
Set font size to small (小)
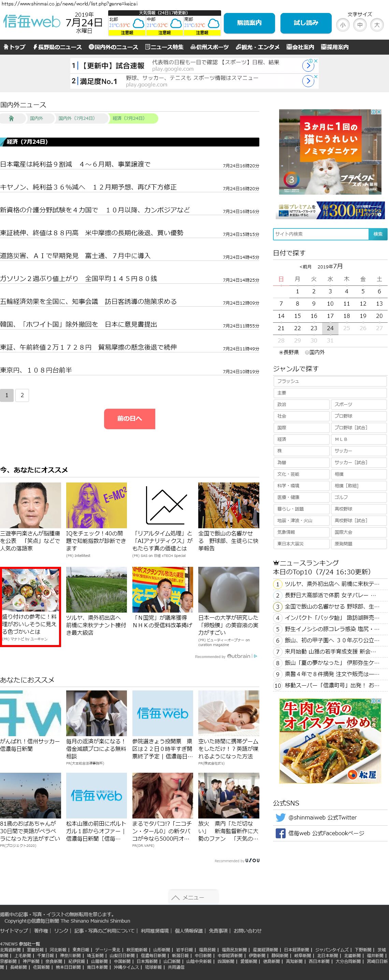coord(343,25)
